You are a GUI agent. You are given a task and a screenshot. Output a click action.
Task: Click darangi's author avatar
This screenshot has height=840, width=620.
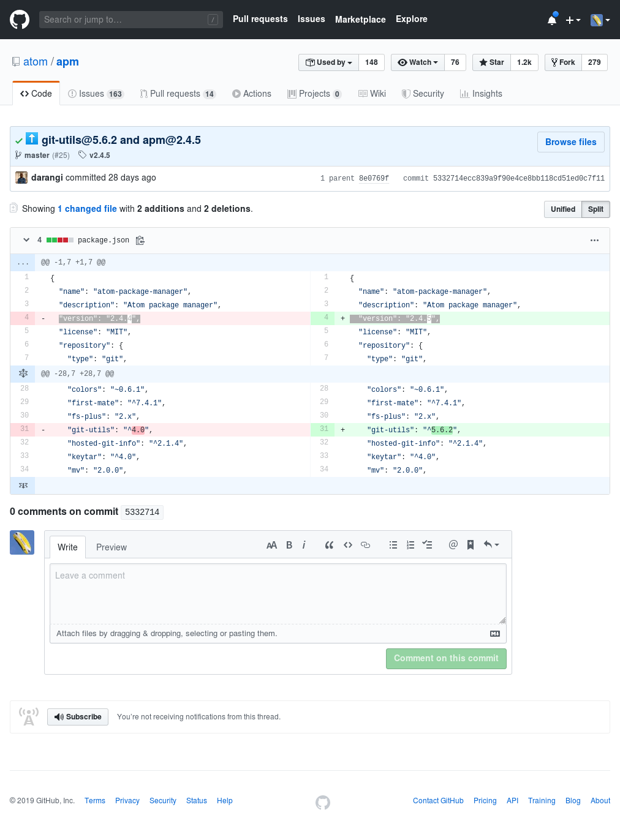[x=21, y=178]
